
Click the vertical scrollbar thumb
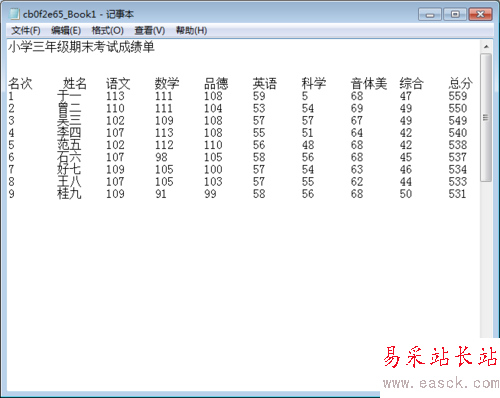tap(486, 117)
